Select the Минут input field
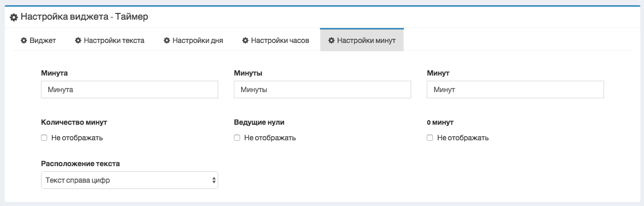The height and width of the screenshot is (206, 644). pos(515,90)
